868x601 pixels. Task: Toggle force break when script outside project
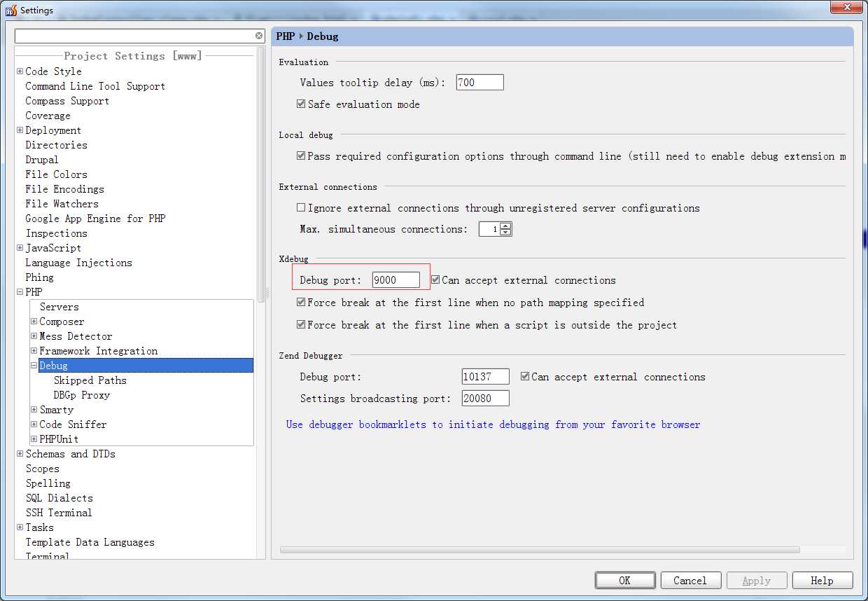tap(301, 324)
